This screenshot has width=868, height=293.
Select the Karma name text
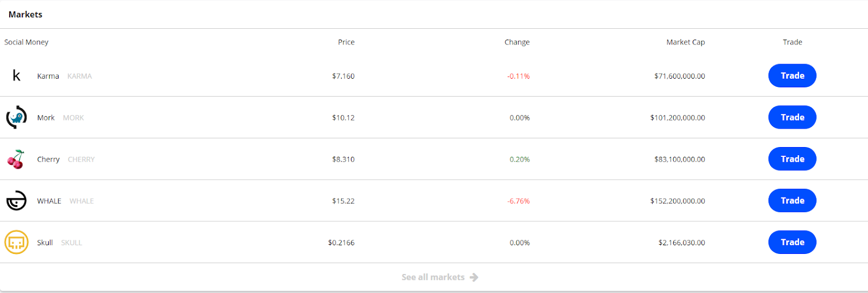(x=48, y=77)
